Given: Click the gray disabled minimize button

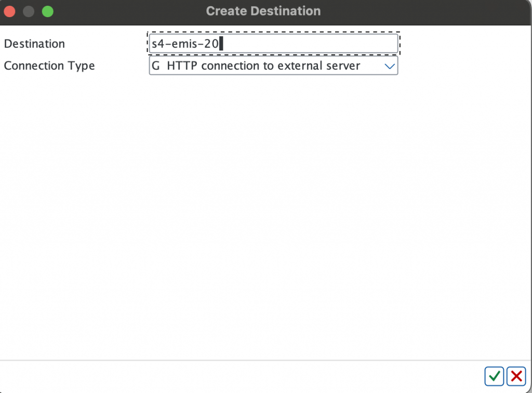Looking at the screenshot, I should pyautogui.click(x=29, y=11).
